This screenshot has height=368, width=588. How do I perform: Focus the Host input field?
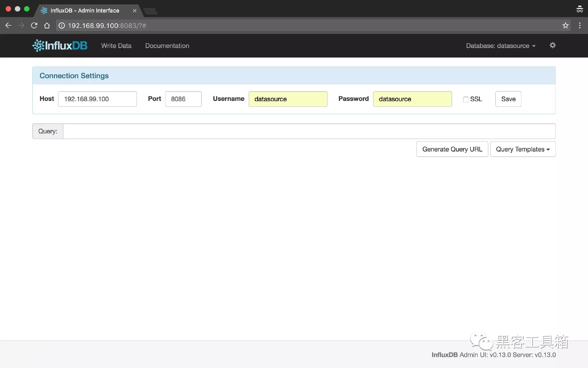[x=97, y=99]
